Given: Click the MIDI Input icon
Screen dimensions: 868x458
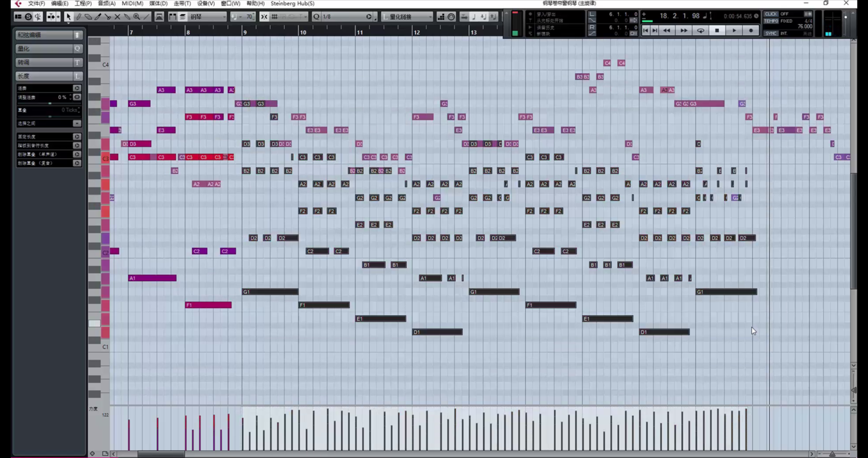Looking at the screenshot, I should tap(451, 17).
